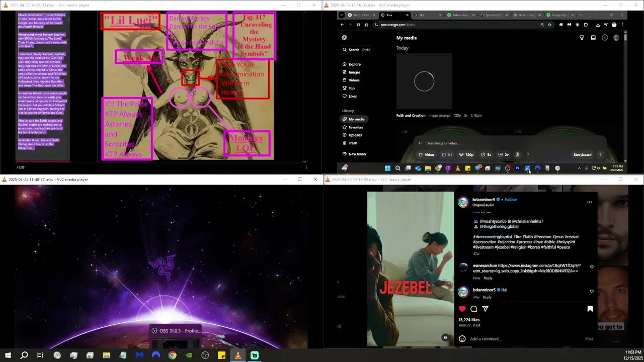
Task: Save the Instagram post with the bookmark icon
Action: pyautogui.click(x=590, y=309)
